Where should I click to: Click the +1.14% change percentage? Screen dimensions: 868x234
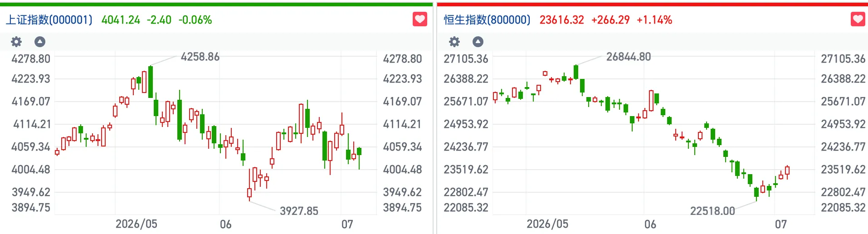[x=654, y=20]
